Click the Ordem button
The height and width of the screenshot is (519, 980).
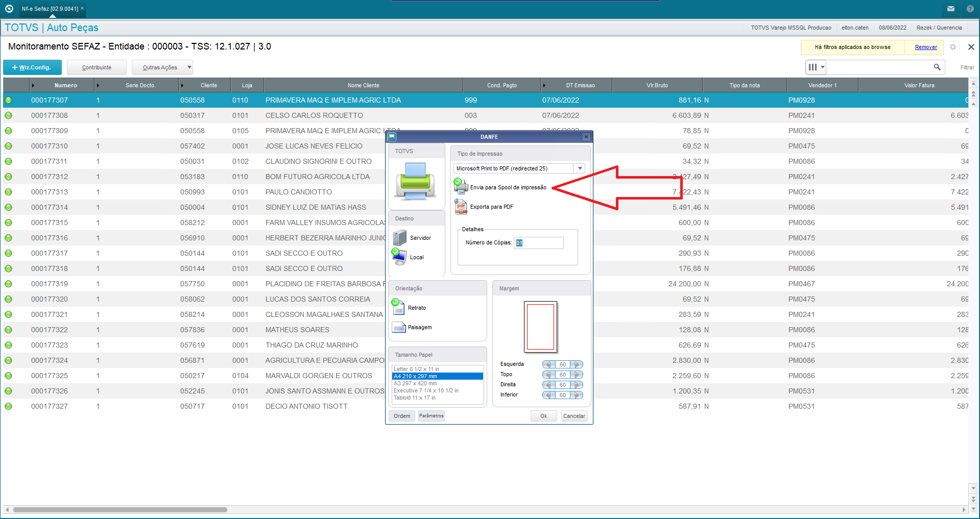coord(402,416)
